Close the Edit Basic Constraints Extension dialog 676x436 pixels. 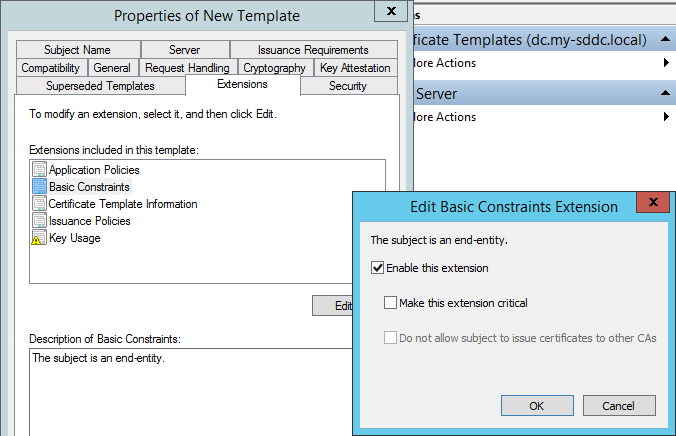coord(653,202)
